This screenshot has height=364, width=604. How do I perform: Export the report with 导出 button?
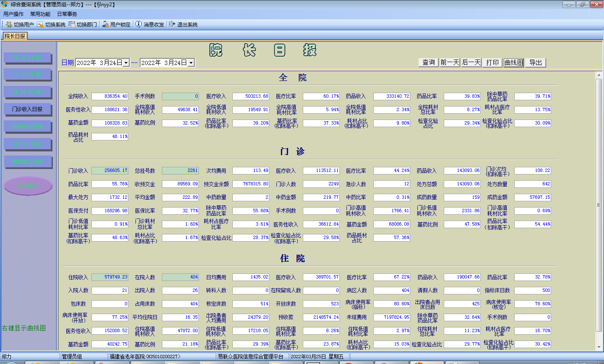coord(536,62)
